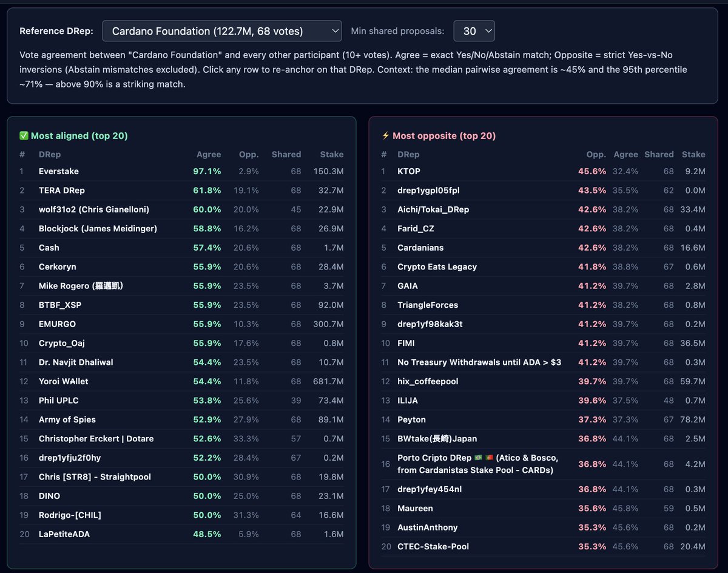
Task: Click the KTOP row in Most opposite
Action: point(543,171)
